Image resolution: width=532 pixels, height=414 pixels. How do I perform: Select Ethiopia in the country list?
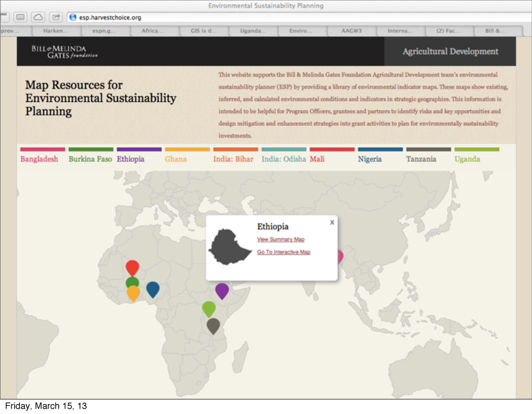[x=130, y=159]
